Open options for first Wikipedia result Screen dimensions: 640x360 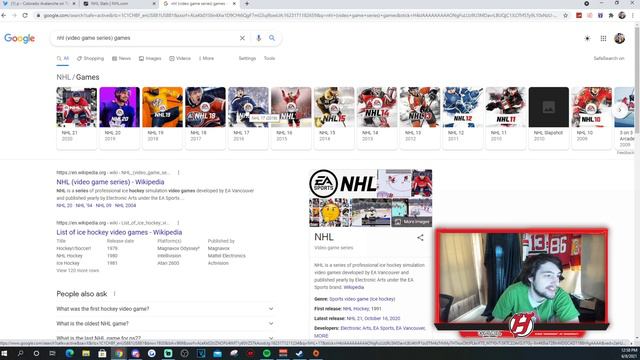coord(178,173)
